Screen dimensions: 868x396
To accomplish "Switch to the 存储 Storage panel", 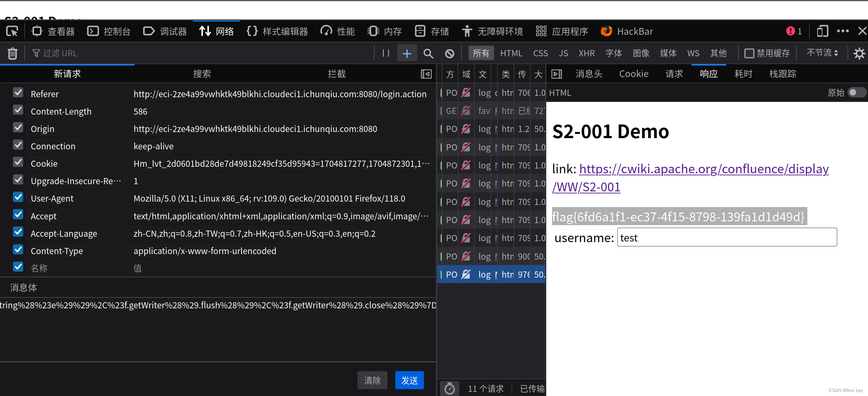I will click(432, 31).
